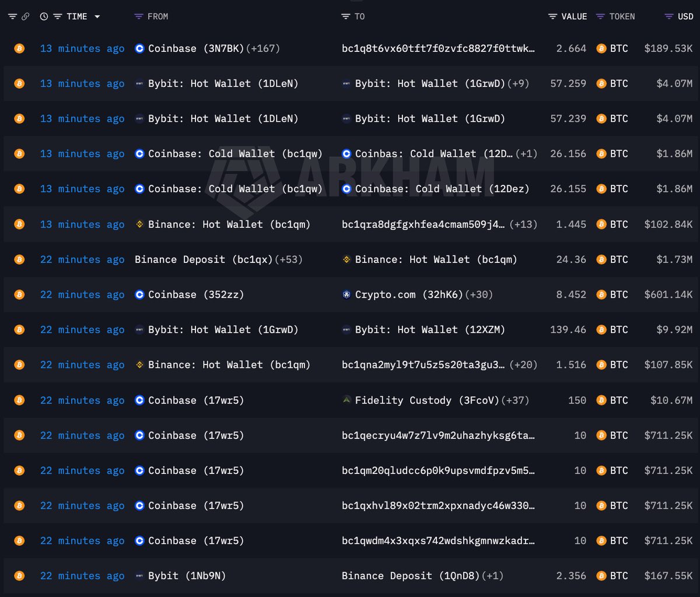The image size is (700, 597).
Task: Click Coinbase logo next to Coinbase (3N7BK)
Action: 139,48
